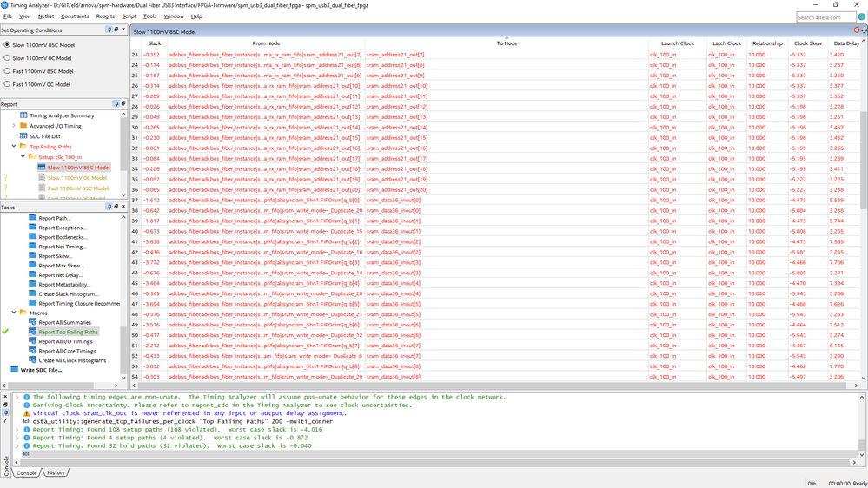Click the Search altera.com input field

click(825, 16)
